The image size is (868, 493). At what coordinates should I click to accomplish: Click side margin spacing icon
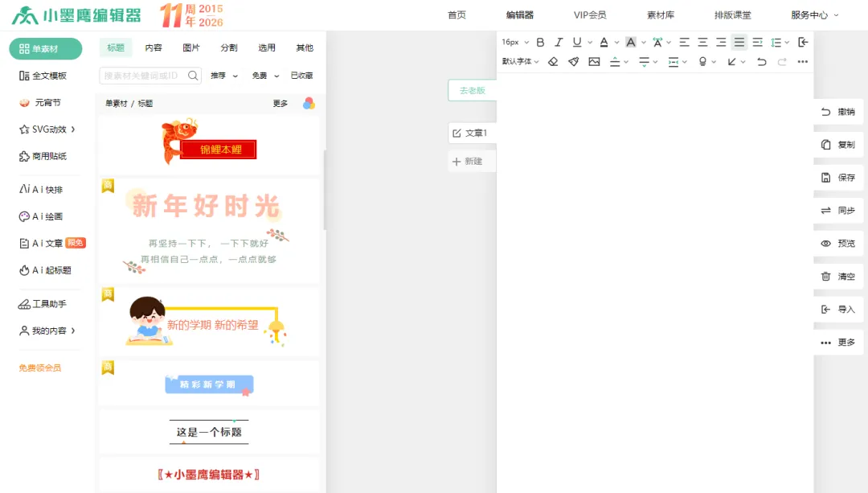pos(674,61)
